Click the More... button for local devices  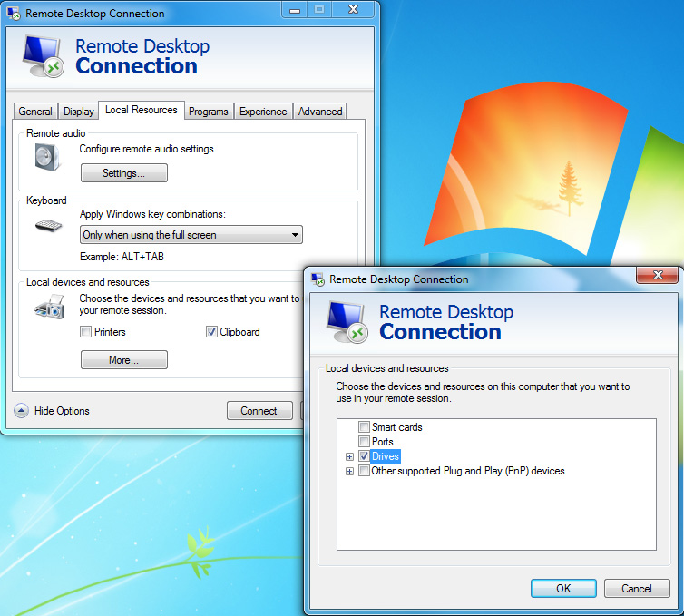tap(124, 359)
